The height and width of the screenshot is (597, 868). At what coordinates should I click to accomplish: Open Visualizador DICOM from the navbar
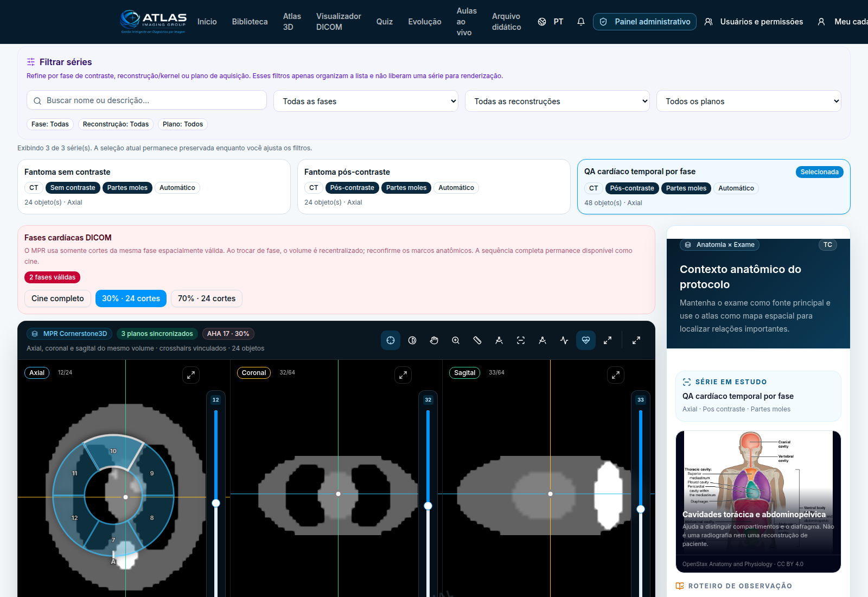339,22
